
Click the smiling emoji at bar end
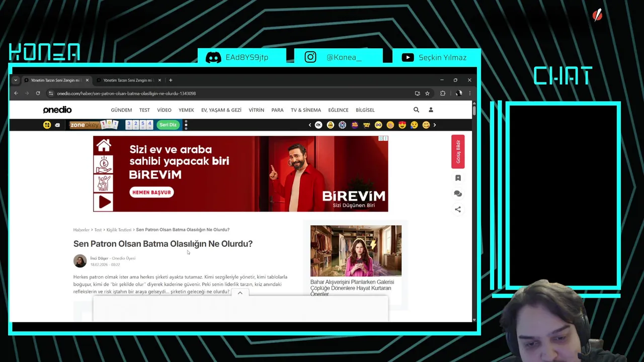click(426, 125)
